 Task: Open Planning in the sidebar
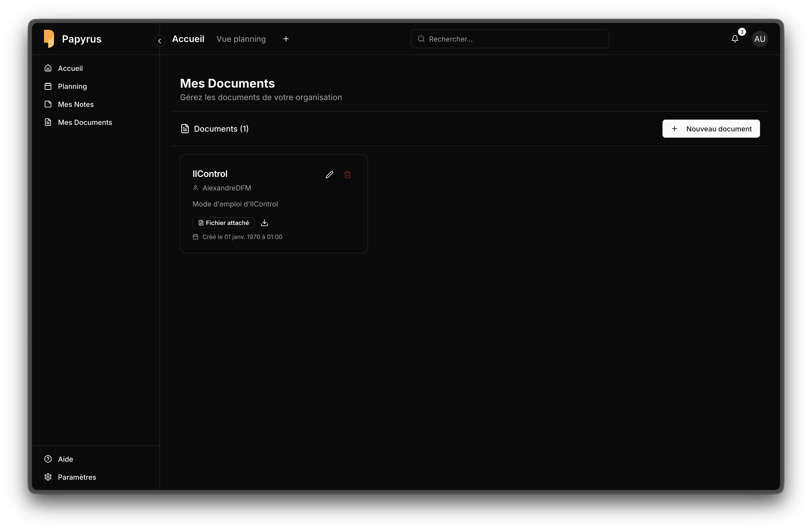(x=72, y=86)
